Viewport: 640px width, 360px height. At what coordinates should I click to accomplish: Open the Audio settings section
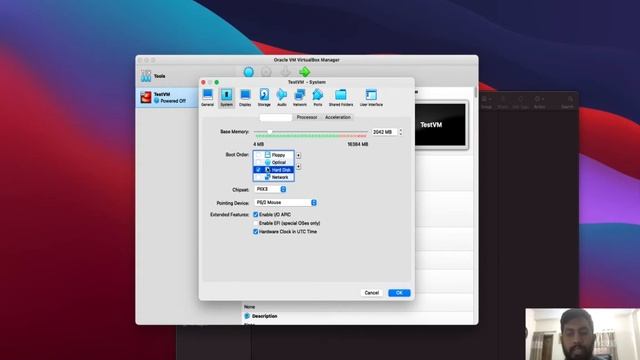point(282,97)
